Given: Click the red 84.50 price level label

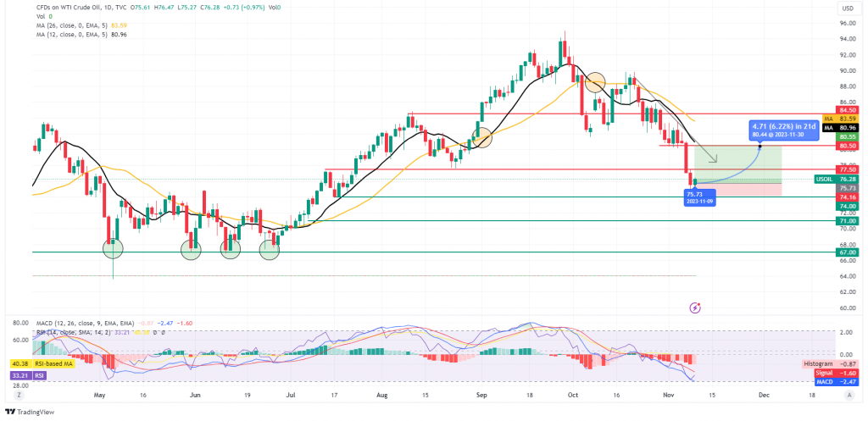Looking at the screenshot, I should pos(848,109).
